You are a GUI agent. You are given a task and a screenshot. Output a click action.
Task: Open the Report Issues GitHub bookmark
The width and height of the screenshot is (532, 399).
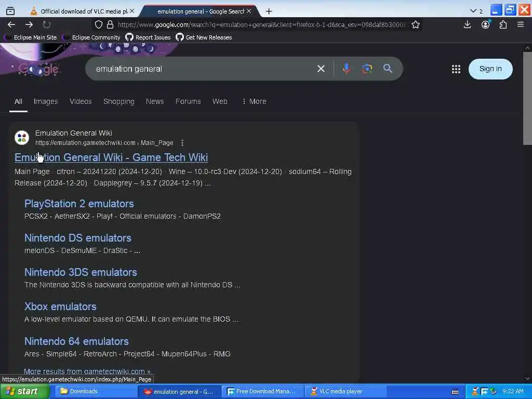coord(148,37)
